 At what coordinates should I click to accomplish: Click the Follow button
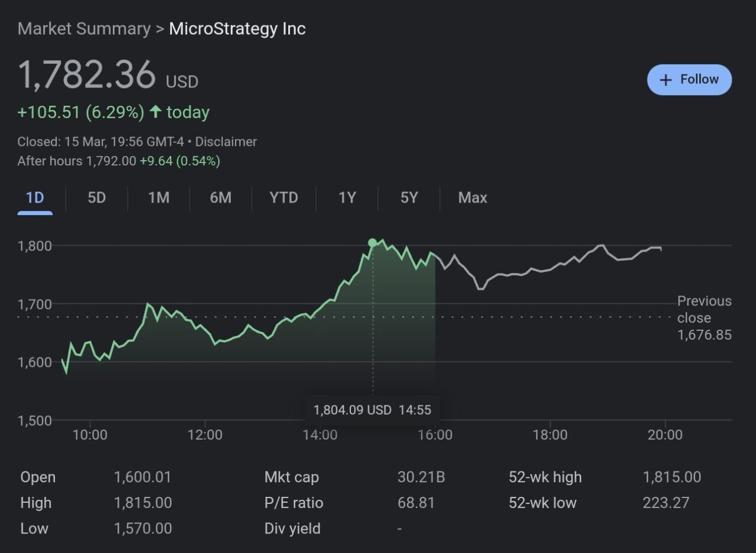[689, 80]
